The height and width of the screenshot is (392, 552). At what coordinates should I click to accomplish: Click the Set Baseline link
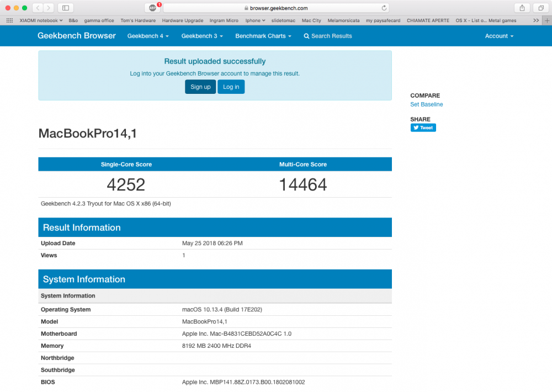(x=426, y=104)
